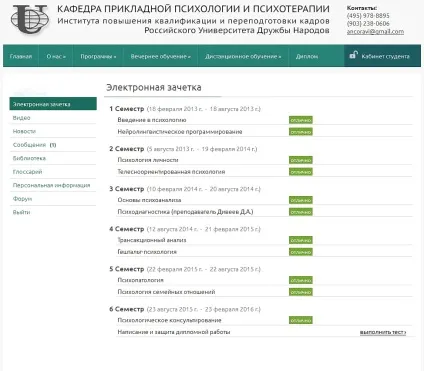
Task: Click grade badge for Психодиагностика
Action: [x=301, y=212]
